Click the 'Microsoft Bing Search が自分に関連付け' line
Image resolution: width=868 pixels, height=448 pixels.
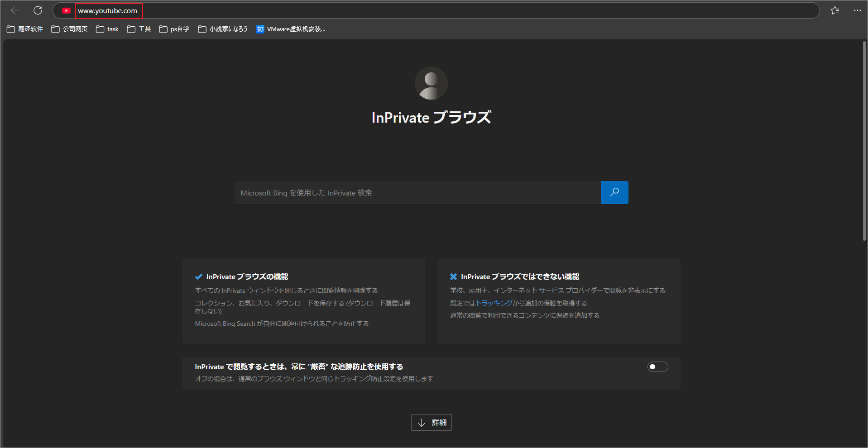tap(282, 324)
